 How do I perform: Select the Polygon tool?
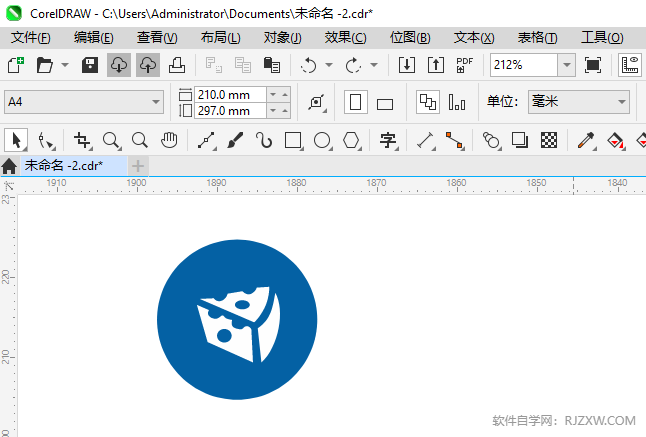(351, 140)
